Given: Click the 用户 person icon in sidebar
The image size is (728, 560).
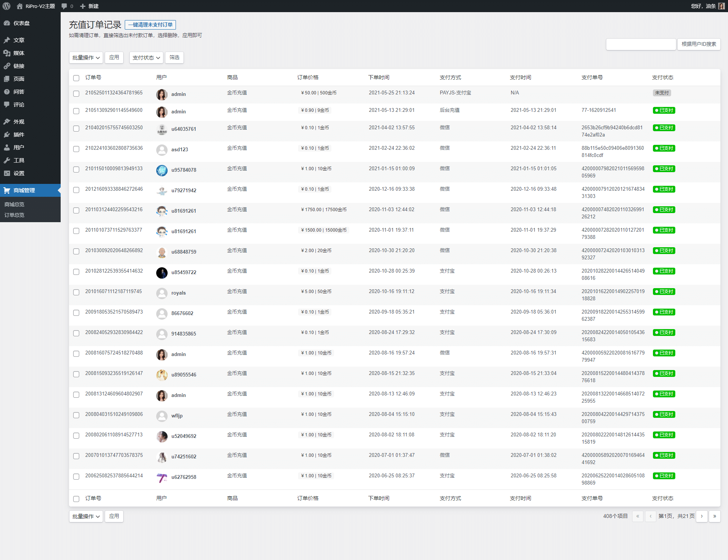Looking at the screenshot, I should [x=7, y=147].
